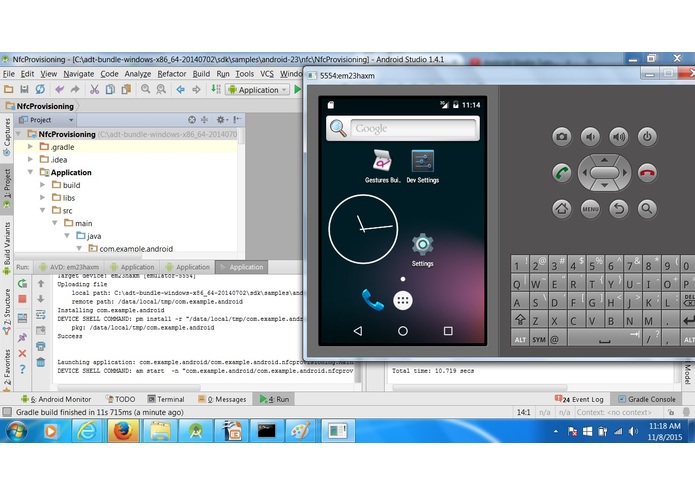Image resolution: width=695 pixels, height=494 pixels.
Task: Expand the .gradle folder
Action: [x=30, y=147]
